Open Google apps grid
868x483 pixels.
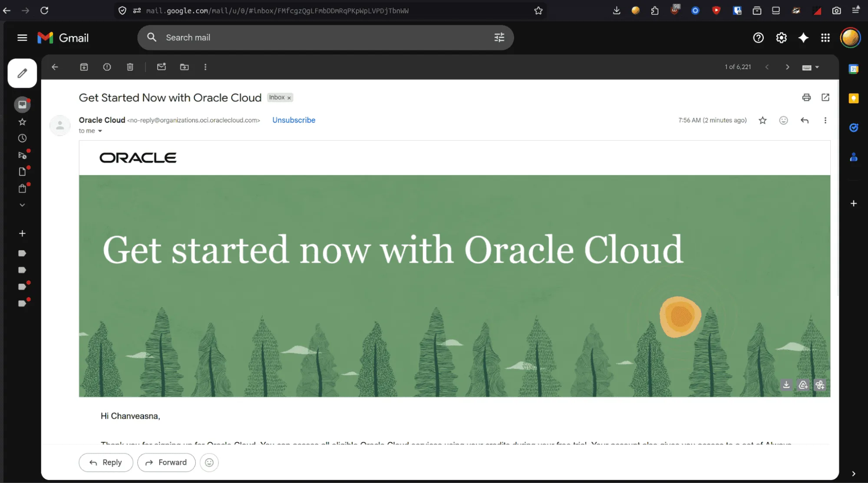coord(825,38)
